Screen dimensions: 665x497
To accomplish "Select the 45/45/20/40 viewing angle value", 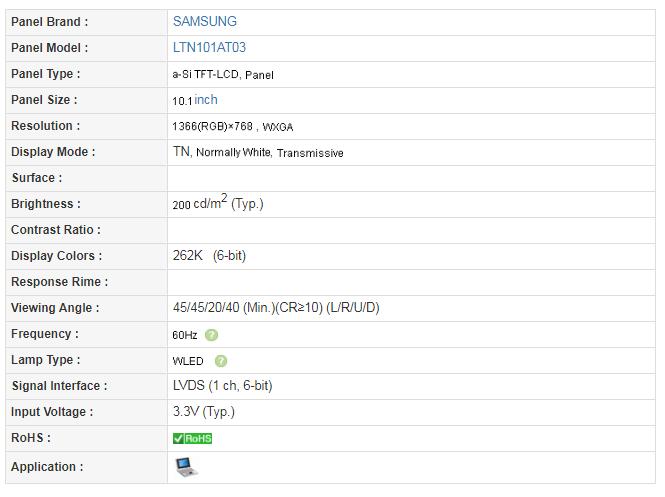I will 275,308.
